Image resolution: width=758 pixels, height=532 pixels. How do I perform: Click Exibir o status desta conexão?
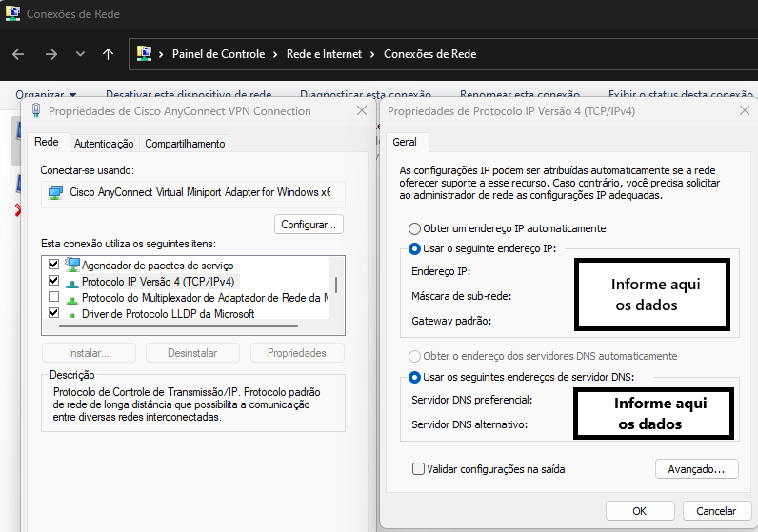(x=681, y=94)
